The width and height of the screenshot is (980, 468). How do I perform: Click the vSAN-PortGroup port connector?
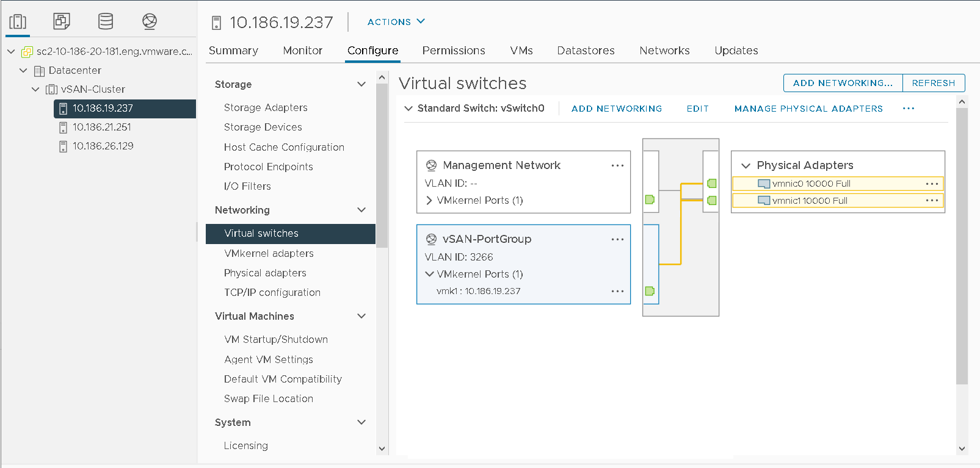click(x=650, y=291)
